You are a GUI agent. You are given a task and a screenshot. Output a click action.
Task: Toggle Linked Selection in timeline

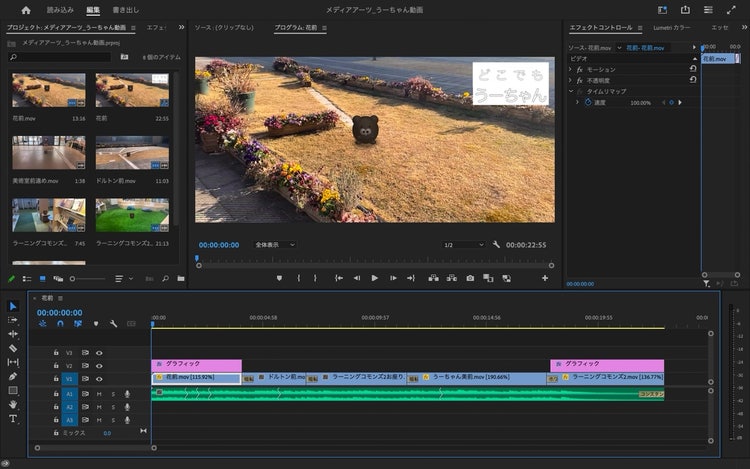(77, 324)
